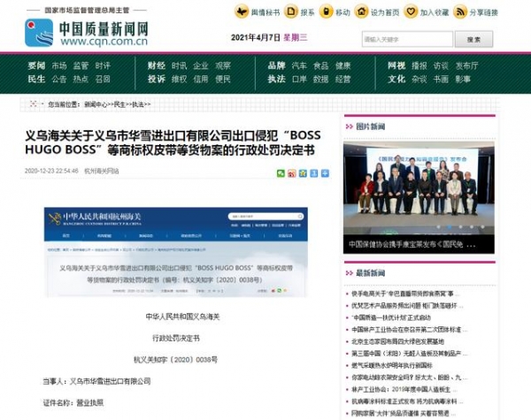
Task: Open the 要闻 navigation section
Action: pos(36,66)
